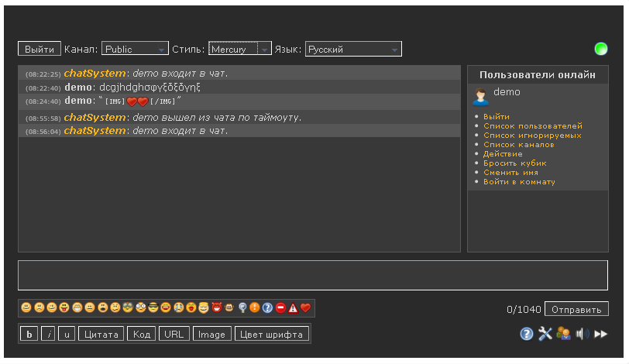
Task: Click the green connection status indicator
Action: point(600,49)
